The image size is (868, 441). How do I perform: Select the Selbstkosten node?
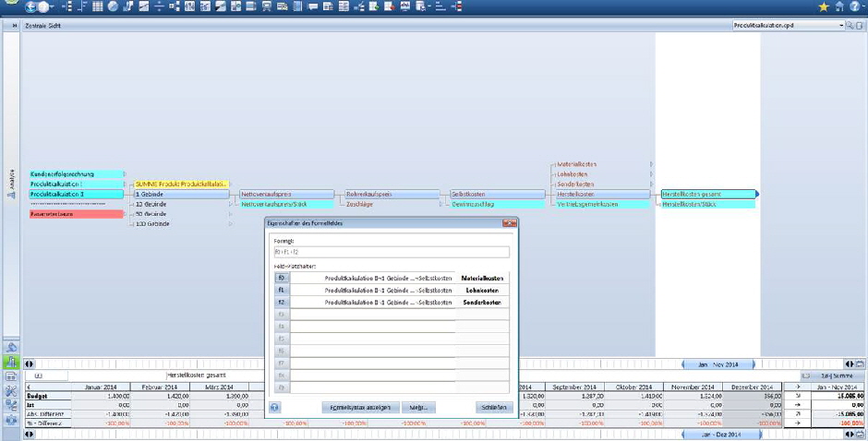click(x=498, y=195)
